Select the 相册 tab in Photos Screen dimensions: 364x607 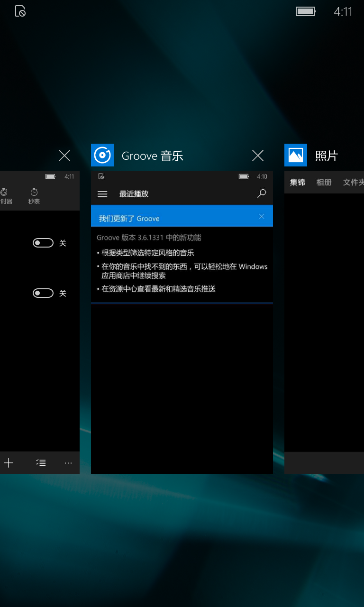324,182
